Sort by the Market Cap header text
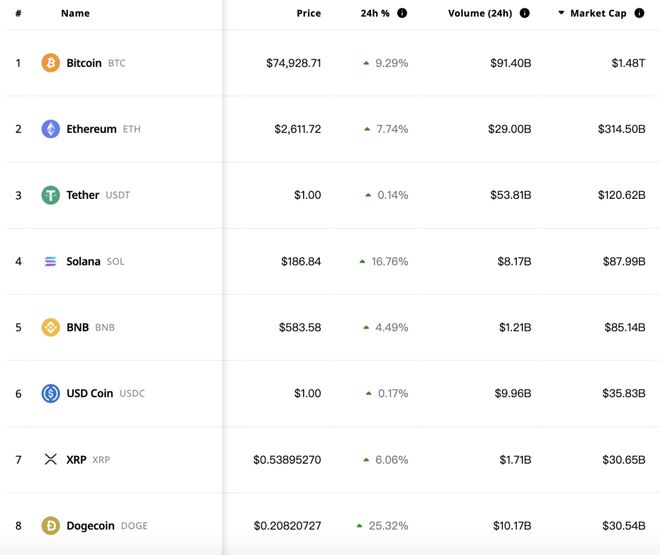 (598, 13)
